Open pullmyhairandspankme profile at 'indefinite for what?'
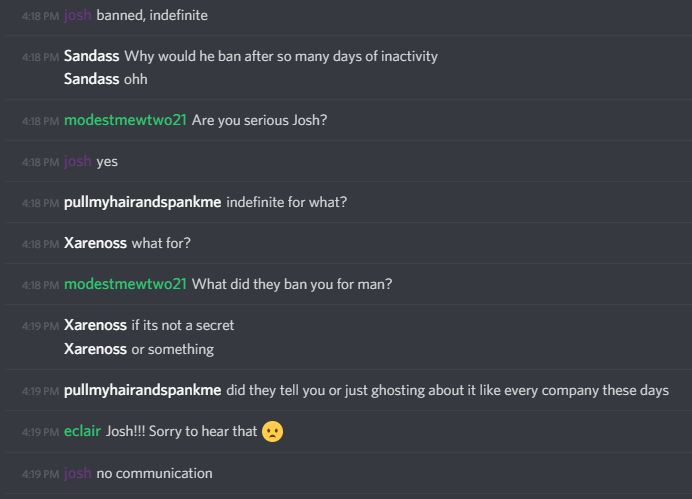The height and width of the screenshot is (499, 692). [143, 202]
